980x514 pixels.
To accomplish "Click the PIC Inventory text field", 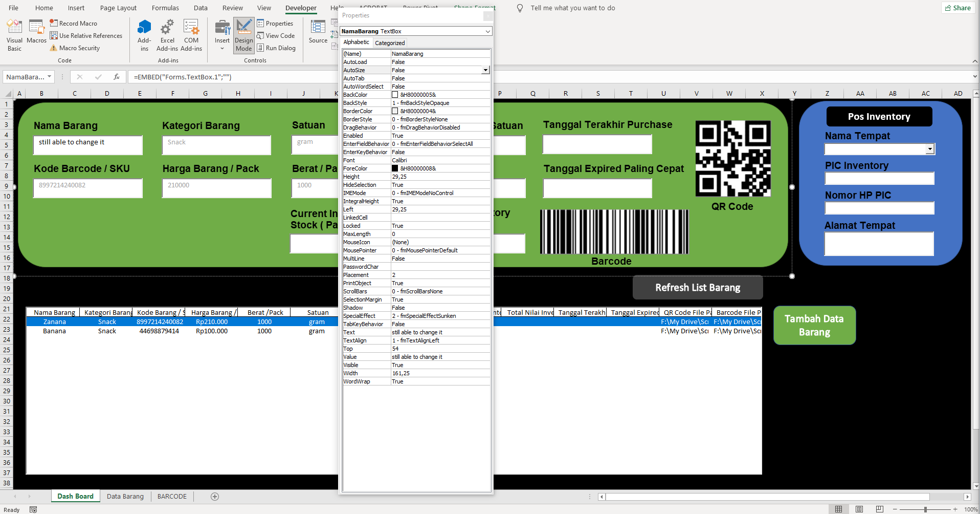I will click(879, 178).
